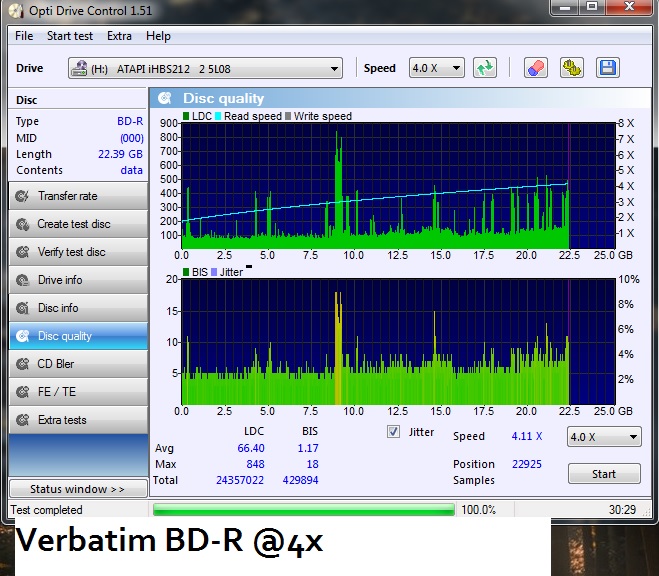The image size is (659, 576).
Task: Select the CD Bler test
Action: 78,364
